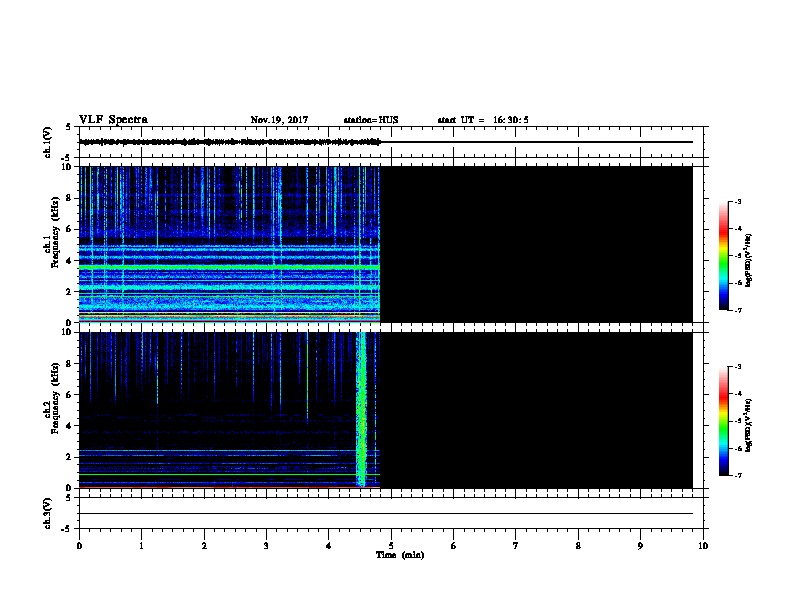792x612 pixels.
Task: Select the ch.2 spectrogram colorbar
Action: coord(723,421)
